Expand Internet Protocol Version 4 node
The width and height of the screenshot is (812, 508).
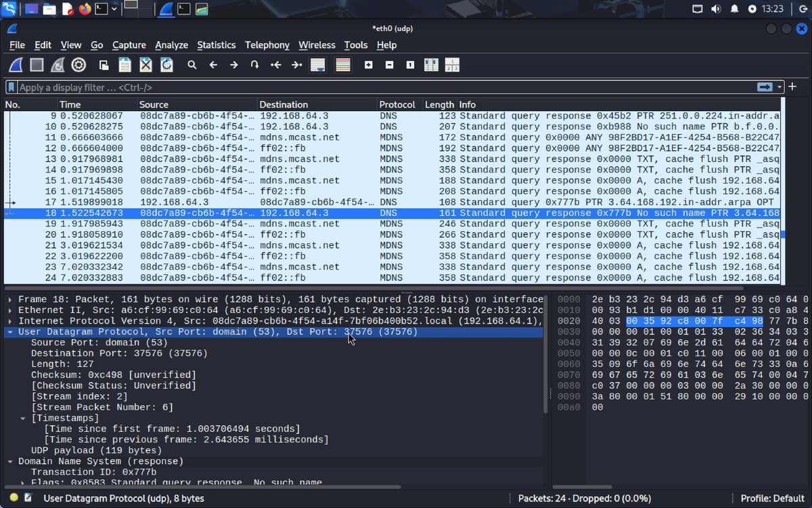[x=10, y=321]
